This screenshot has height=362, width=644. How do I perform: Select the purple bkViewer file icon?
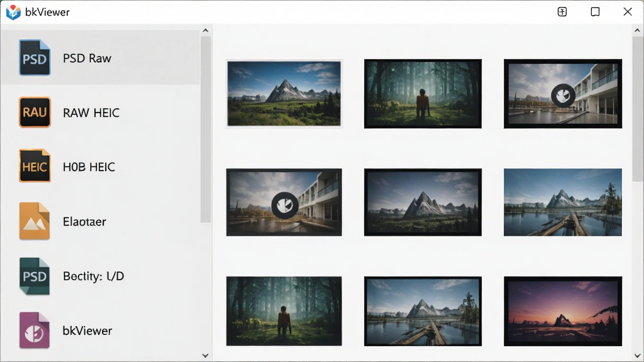click(35, 331)
